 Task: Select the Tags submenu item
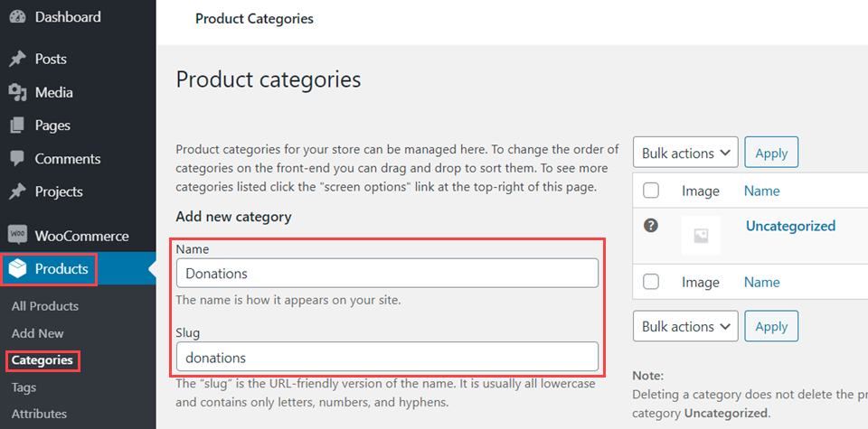click(x=24, y=387)
